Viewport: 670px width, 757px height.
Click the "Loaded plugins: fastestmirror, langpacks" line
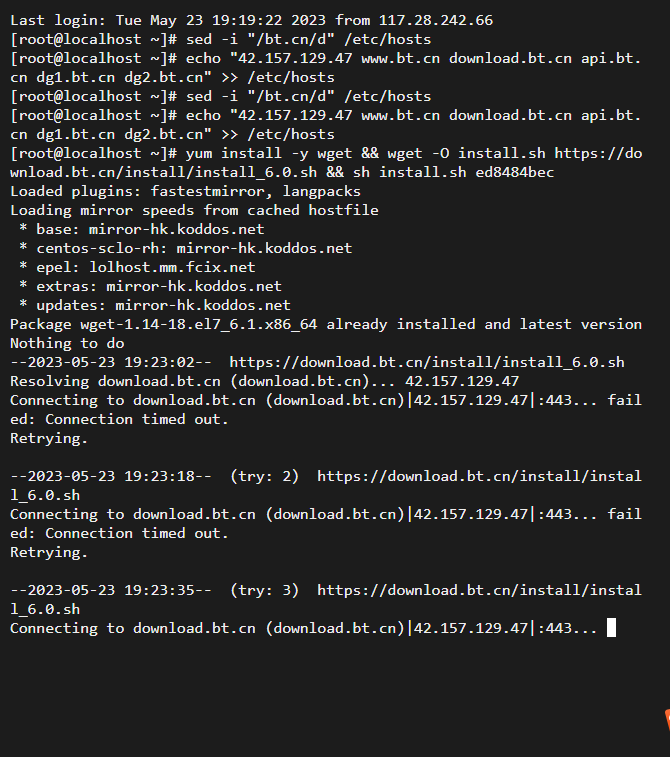click(185, 191)
